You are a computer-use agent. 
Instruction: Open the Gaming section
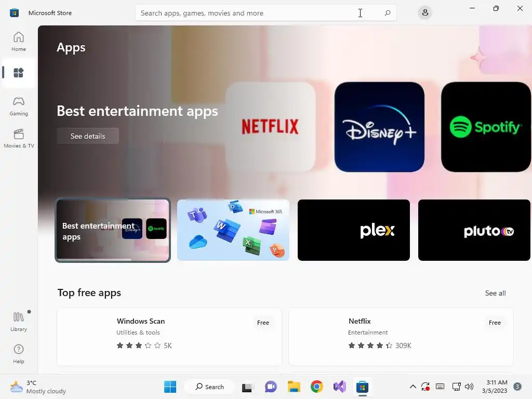point(19,107)
